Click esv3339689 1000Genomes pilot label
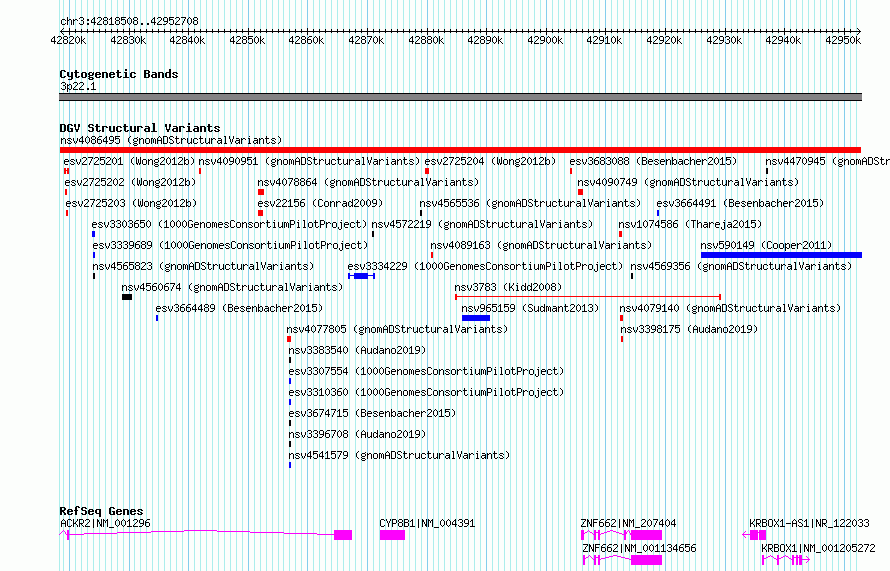 pyautogui.click(x=230, y=245)
